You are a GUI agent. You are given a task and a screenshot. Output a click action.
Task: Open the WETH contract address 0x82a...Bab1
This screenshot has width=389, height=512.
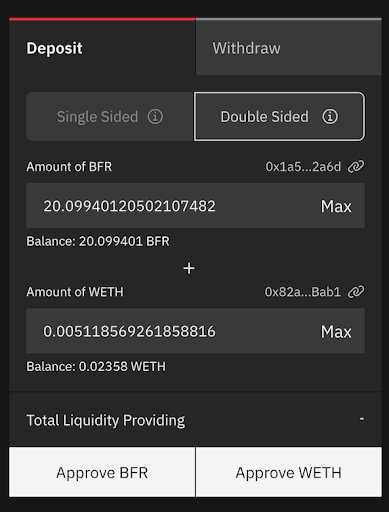tap(303, 292)
